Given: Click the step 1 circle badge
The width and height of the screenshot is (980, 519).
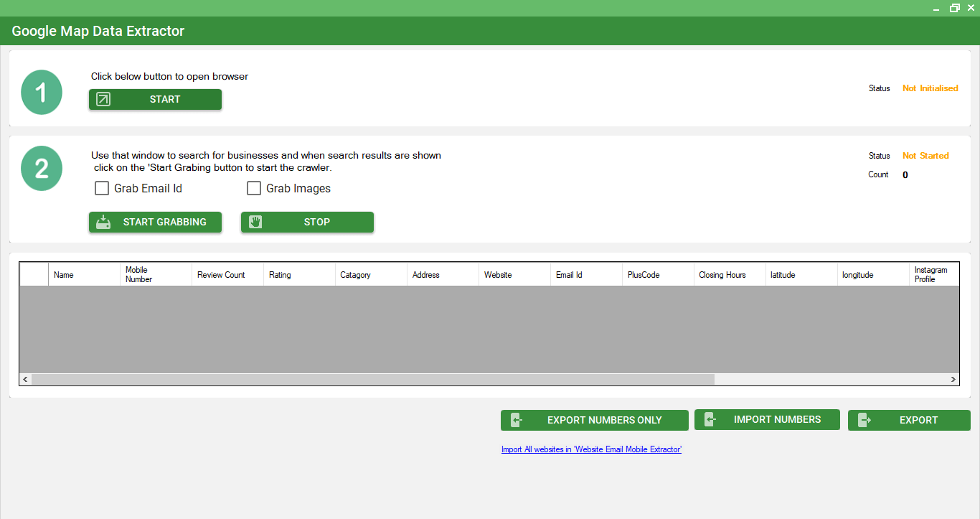Looking at the screenshot, I should tap(42, 93).
